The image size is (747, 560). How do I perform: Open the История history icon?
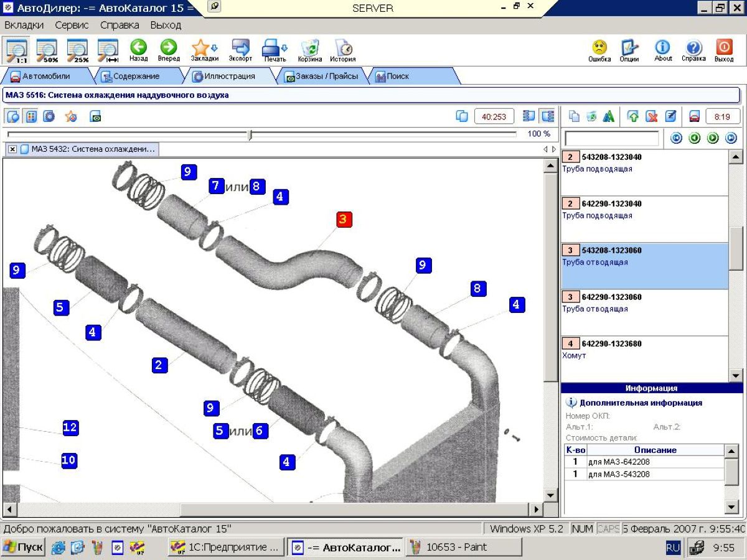point(343,50)
